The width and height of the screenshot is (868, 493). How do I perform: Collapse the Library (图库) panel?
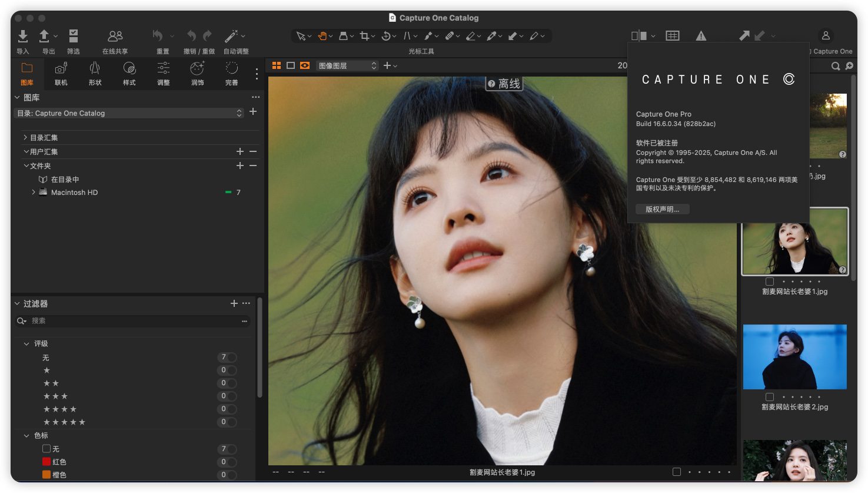tap(17, 97)
